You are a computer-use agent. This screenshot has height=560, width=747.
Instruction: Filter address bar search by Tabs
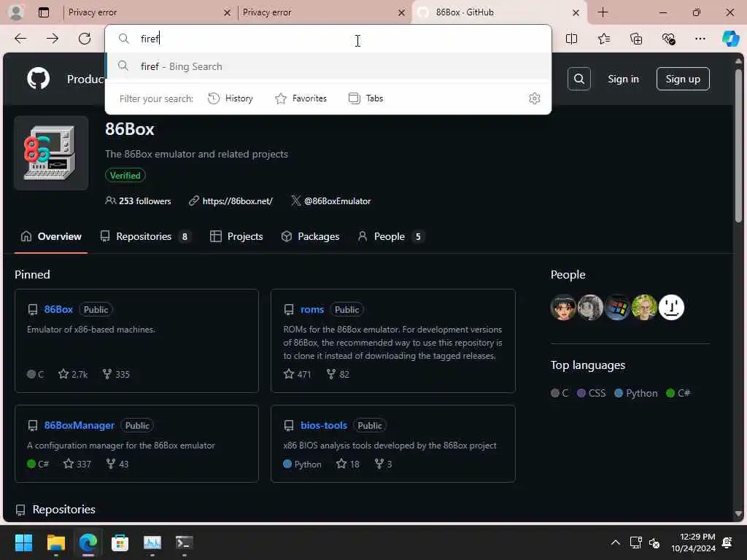pyautogui.click(x=366, y=98)
